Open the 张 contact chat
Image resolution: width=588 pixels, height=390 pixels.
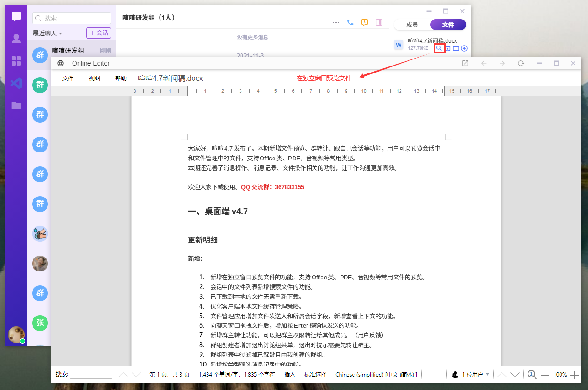pyautogui.click(x=40, y=323)
